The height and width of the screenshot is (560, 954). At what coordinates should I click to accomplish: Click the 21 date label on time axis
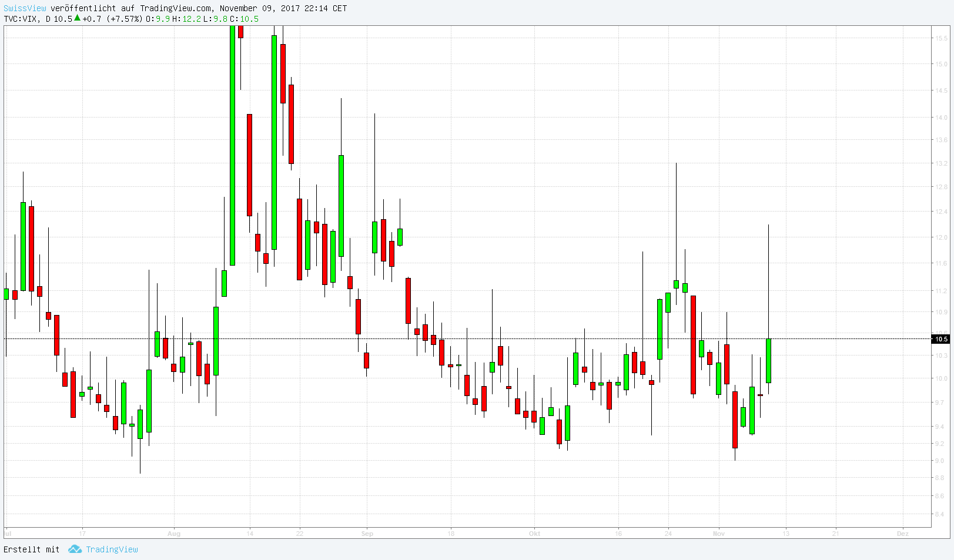(x=836, y=534)
